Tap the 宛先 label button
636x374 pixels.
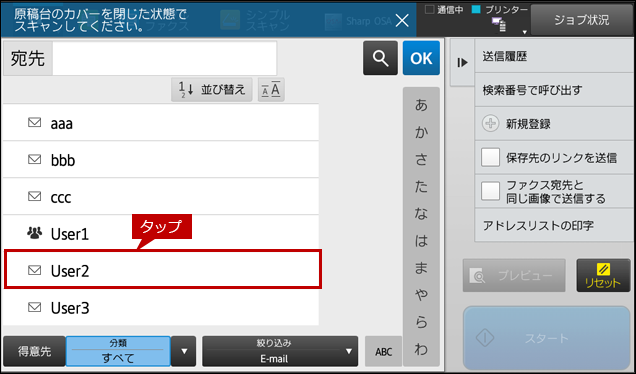[x=28, y=58]
